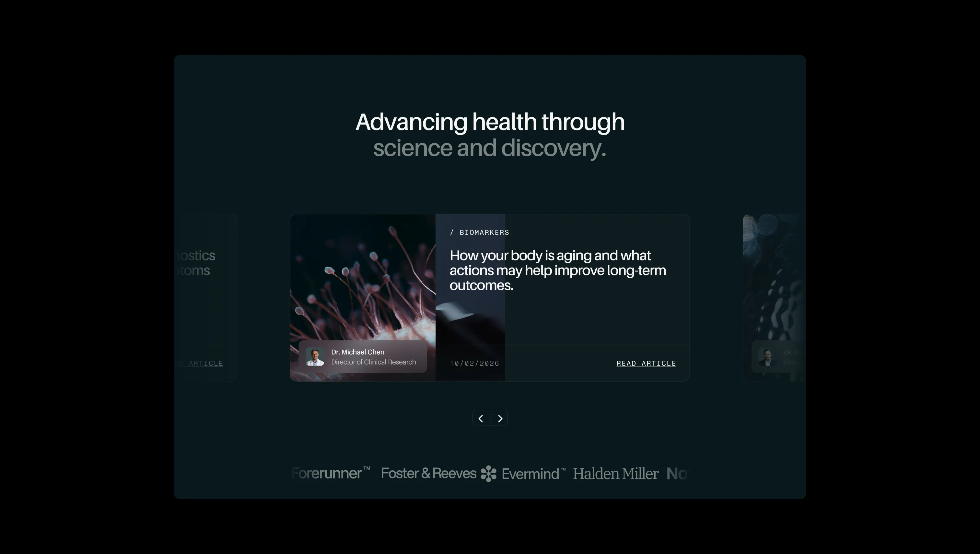Open the Read Article link on the Biomarkers card

[646, 363]
